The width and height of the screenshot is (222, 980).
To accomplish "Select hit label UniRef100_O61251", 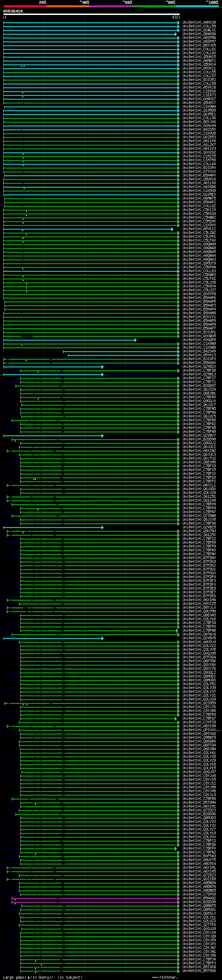I will [x=199, y=496].
